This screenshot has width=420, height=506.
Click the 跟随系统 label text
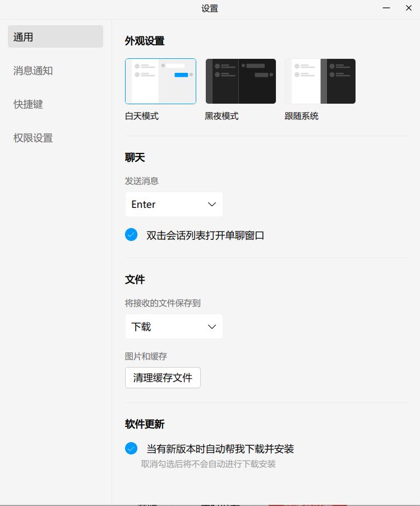[302, 116]
